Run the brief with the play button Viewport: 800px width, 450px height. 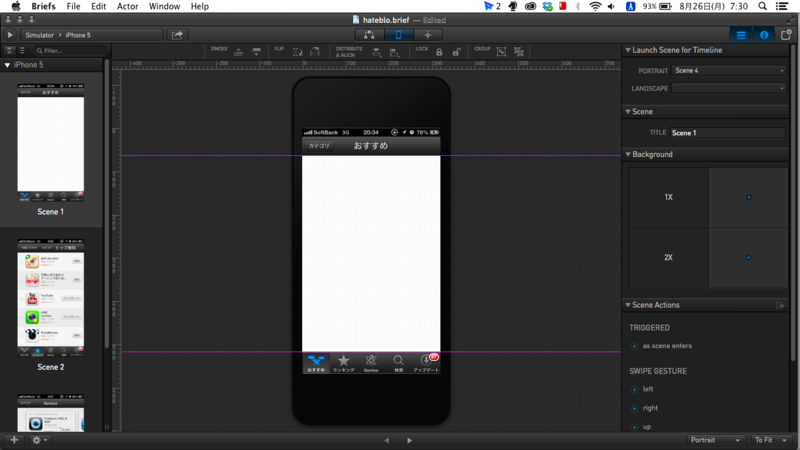[10, 35]
